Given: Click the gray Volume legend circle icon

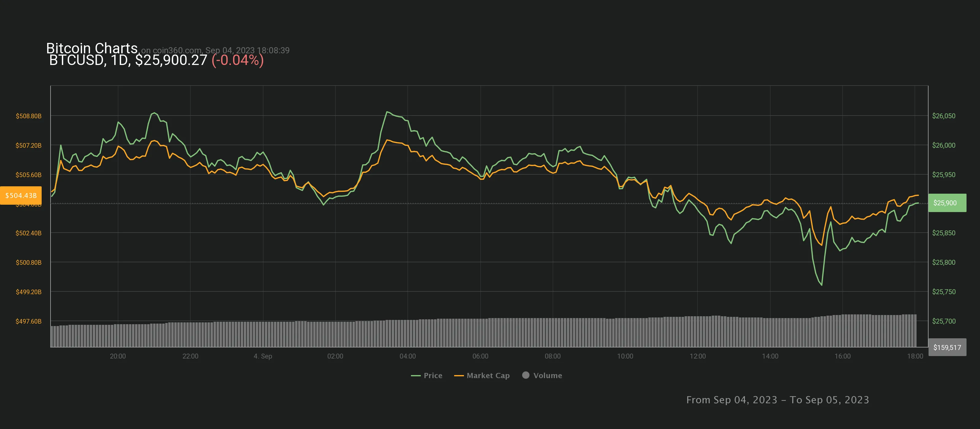Looking at the screenshot, I should [x=526, y=375].
